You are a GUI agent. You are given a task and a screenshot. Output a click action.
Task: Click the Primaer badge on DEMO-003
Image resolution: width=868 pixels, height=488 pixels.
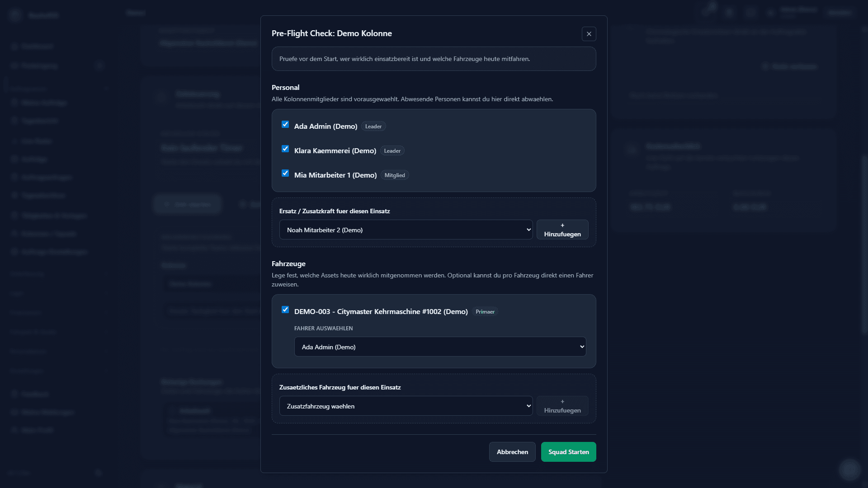pos(485,312)
